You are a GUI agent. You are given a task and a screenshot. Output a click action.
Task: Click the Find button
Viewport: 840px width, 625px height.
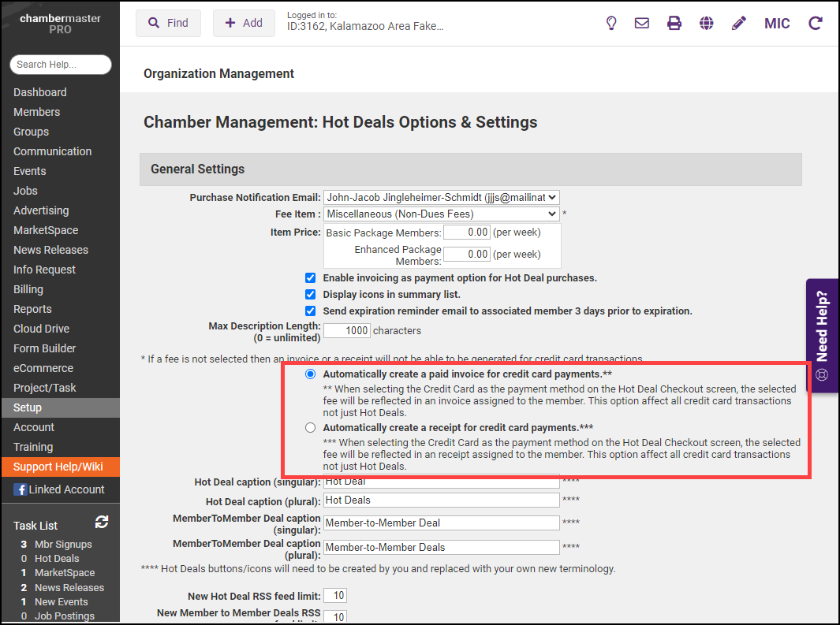168,23
